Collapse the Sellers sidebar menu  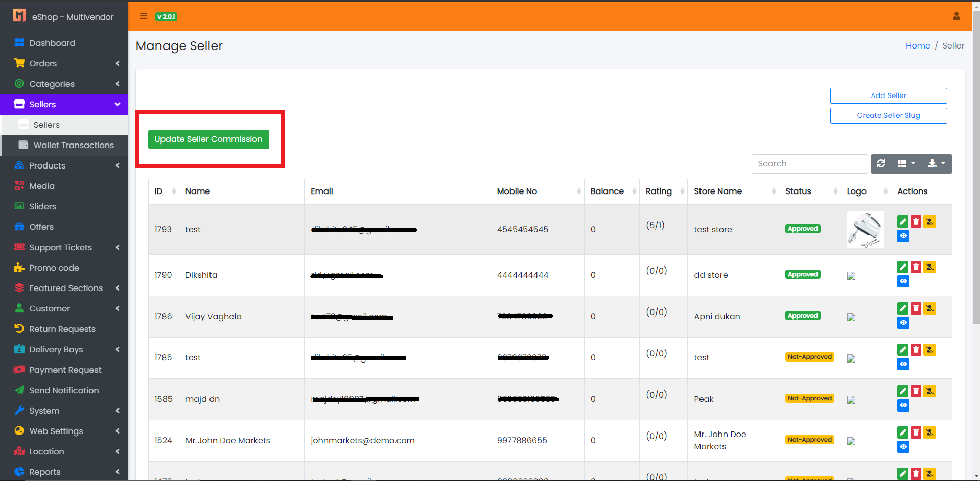click(64, 104)
